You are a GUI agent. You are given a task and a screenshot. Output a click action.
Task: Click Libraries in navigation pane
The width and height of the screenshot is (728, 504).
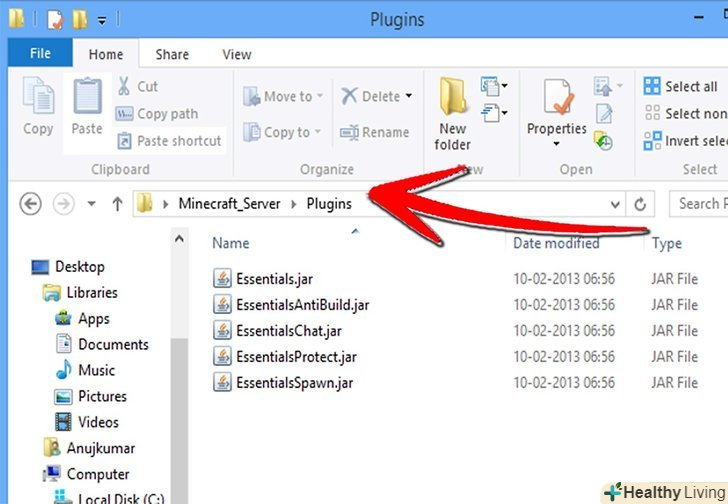[80, 293]
